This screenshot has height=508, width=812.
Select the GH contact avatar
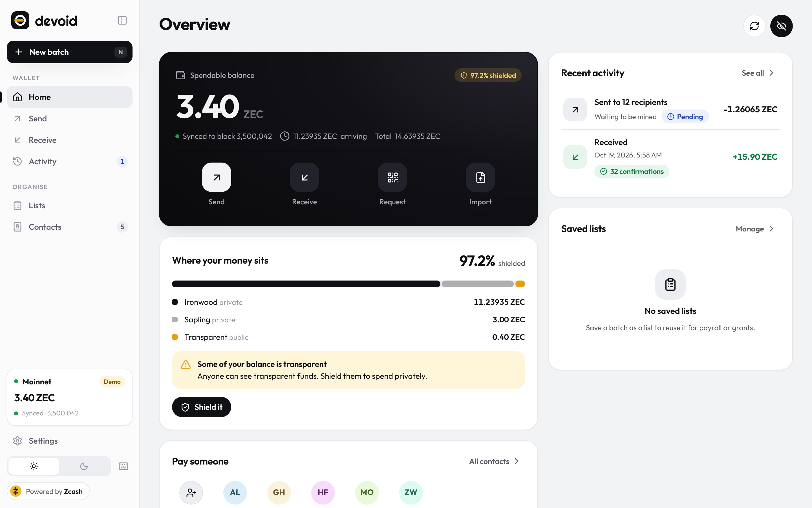279,493
